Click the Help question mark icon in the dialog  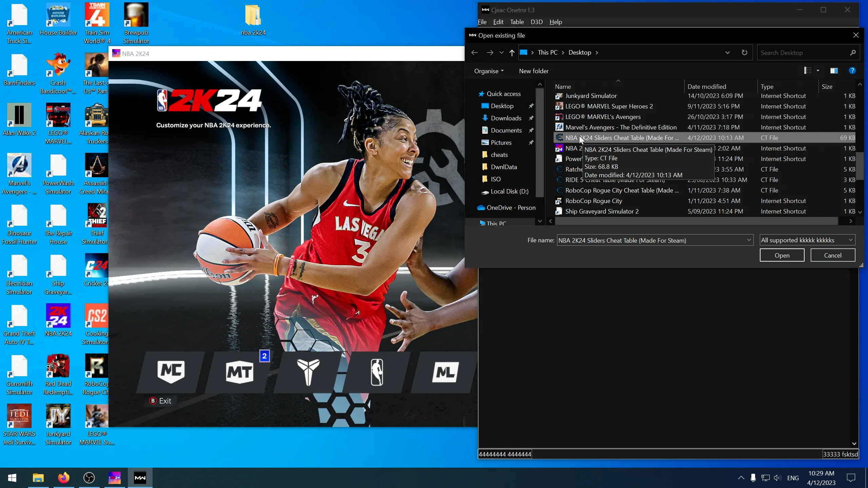pyautogui.click(x=852, y=70)
